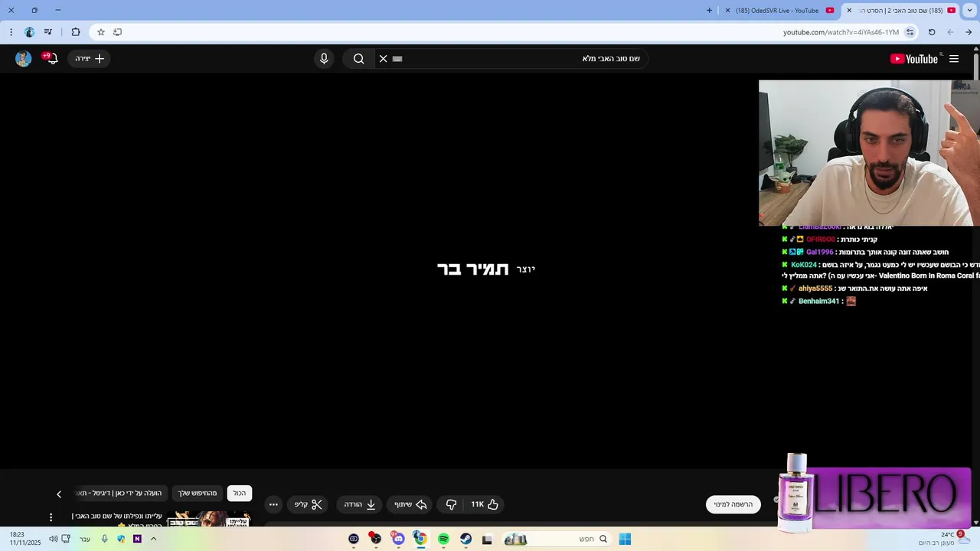
Task: Select the 'מהחיפוש שלך' filter chip
Action: 198,494
